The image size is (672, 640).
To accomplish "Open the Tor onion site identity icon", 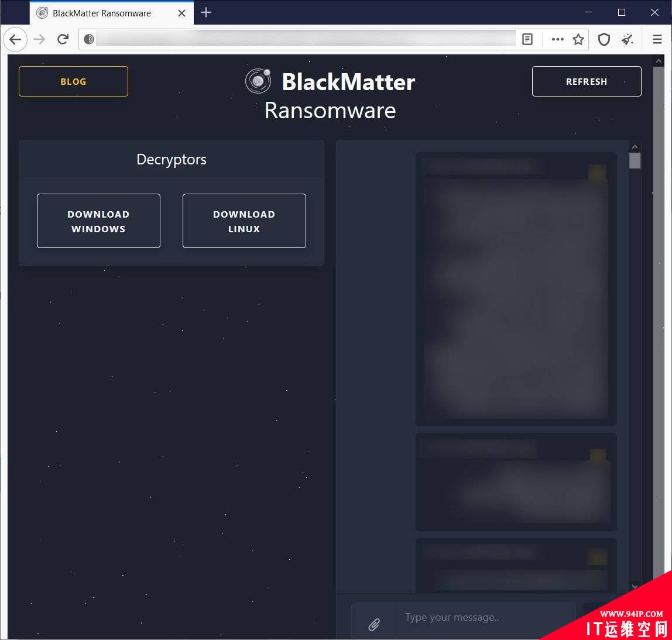I will tap(89, 39).
